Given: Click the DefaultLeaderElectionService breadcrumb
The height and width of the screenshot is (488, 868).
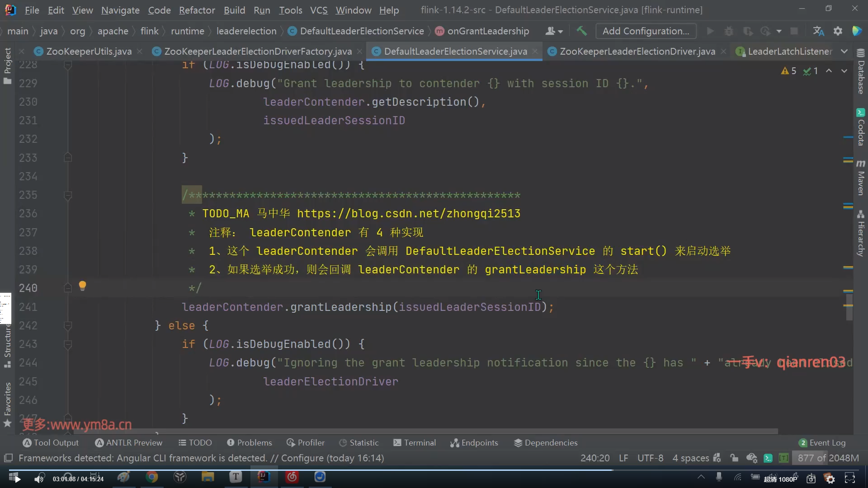Looking at the screenshot, I should (x=362, y=31).
